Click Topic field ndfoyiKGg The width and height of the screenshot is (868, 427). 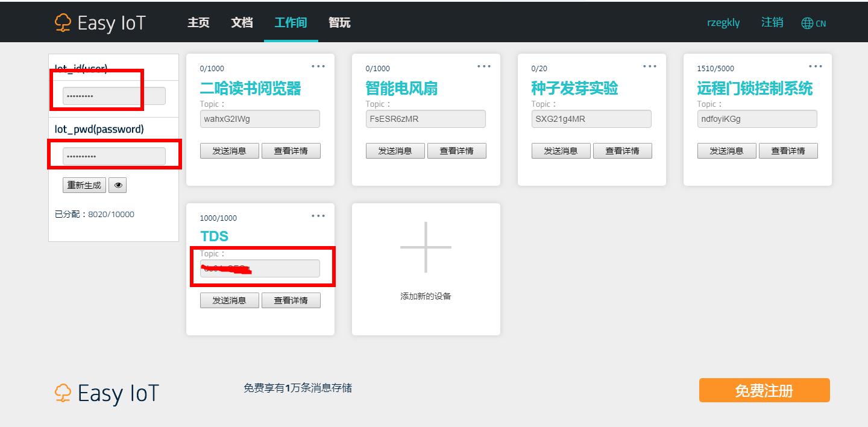coord(757,119)
